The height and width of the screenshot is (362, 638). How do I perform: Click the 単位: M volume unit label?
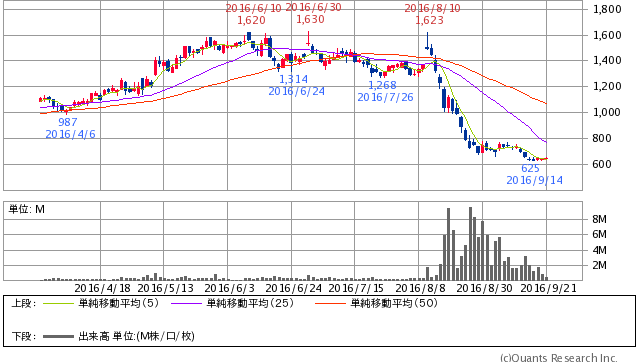27,209
